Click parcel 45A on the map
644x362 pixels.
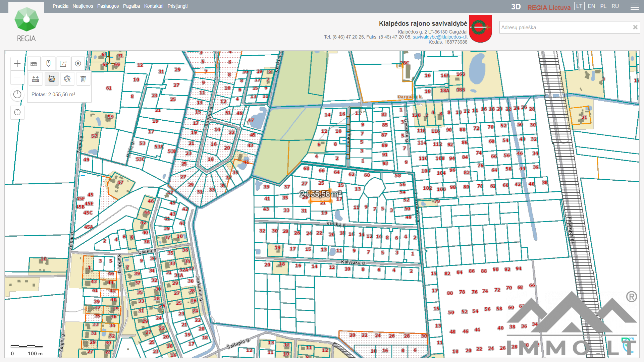tap(89, 227)
